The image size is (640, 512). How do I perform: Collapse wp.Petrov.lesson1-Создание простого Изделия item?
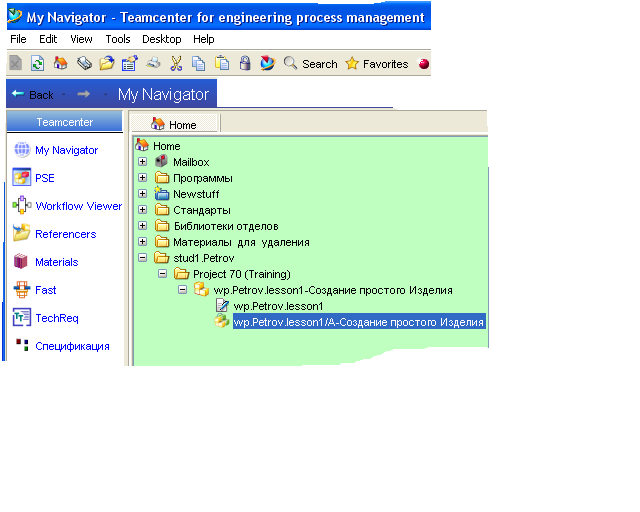pos(182,289)
